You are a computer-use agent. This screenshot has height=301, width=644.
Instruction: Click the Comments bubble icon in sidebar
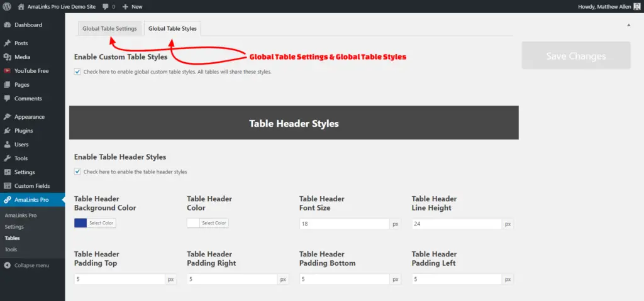point(7,99)
